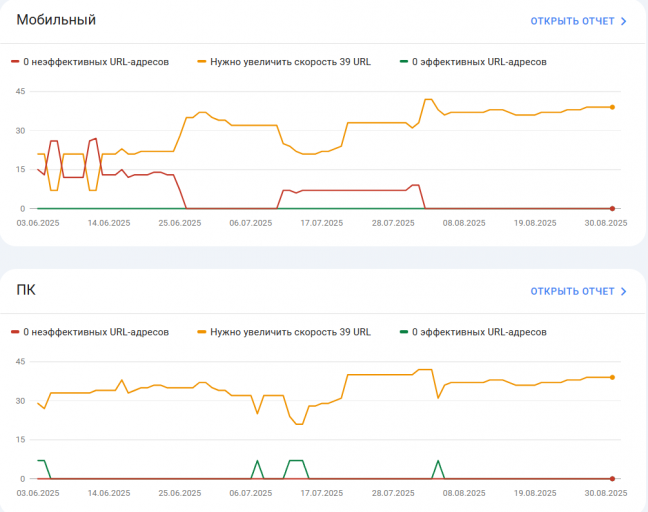Click value 45 on ПК y-axis

[21, 362]
